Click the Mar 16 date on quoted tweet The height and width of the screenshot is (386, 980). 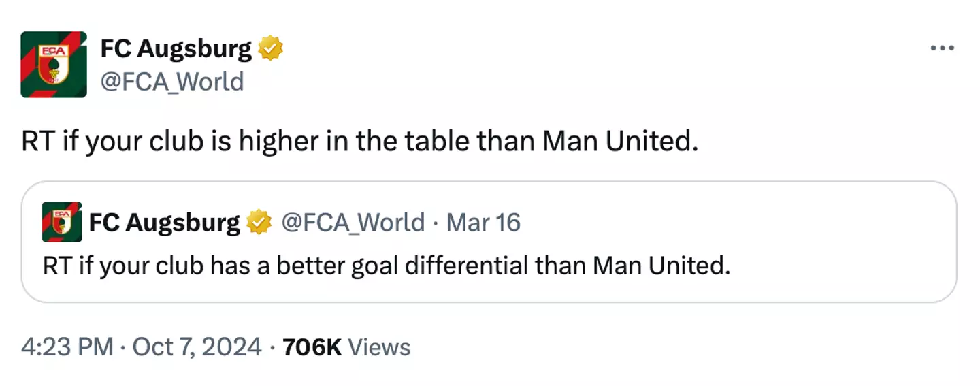click(483, 223)
